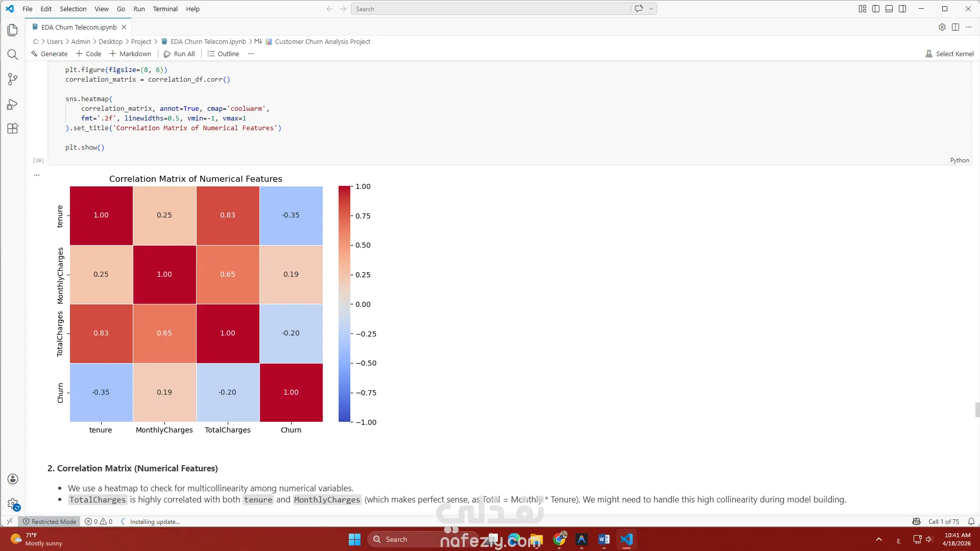This screenshot has height=551, width=980.
Task: Open cell output ellipsis menu
Action: pos(37,175)
